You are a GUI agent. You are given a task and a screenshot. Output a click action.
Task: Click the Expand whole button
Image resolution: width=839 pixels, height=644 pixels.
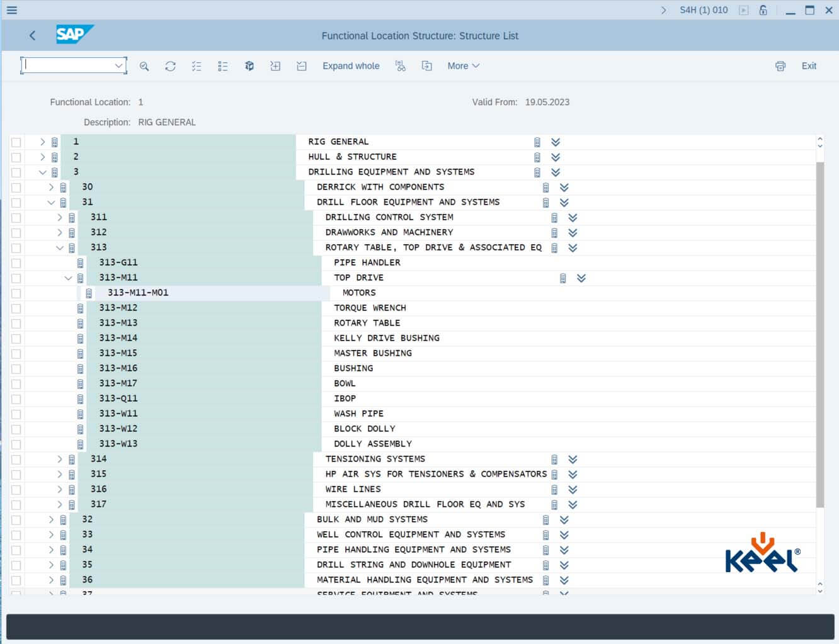click(351, 66)
